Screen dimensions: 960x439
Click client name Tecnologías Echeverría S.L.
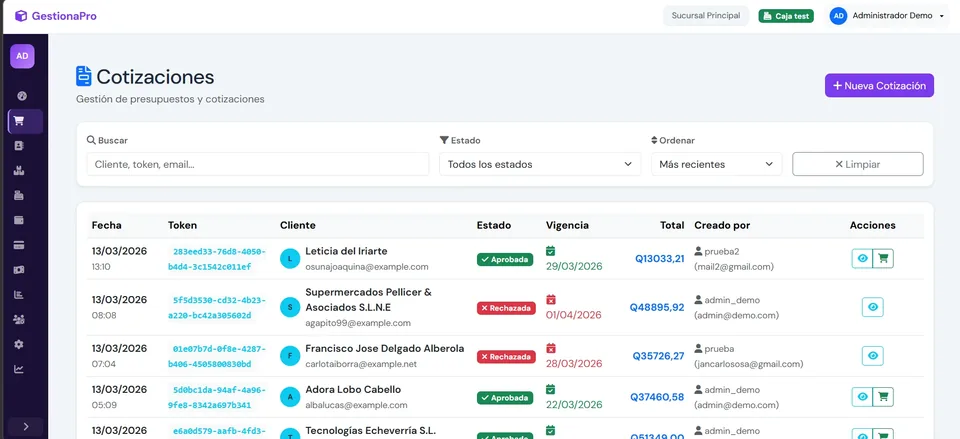click(x=370, y=430)
